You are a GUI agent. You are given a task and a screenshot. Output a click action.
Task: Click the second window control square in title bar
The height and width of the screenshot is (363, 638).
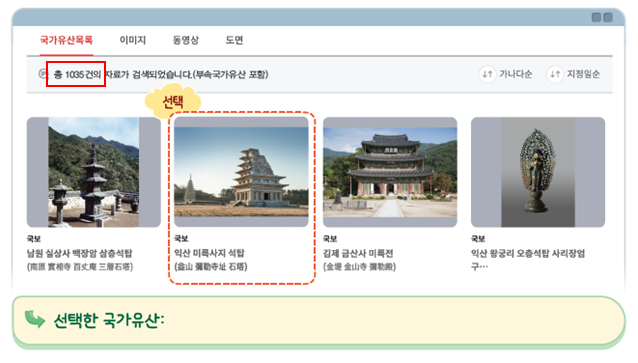(608, 17)
